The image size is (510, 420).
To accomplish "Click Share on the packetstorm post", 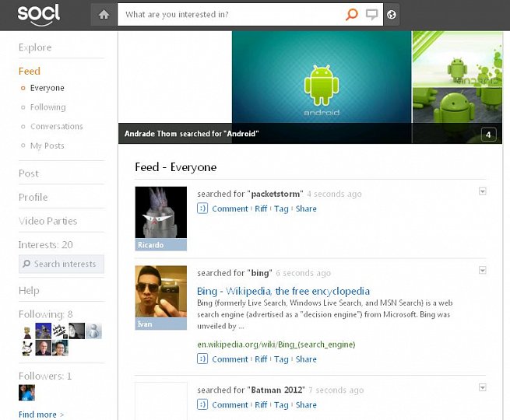I will pyautogui.click(x=306, y=208).
